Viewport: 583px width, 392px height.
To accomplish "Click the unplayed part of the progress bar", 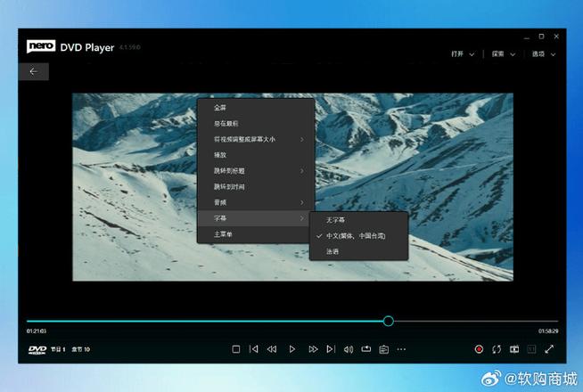I will point(476,321).
